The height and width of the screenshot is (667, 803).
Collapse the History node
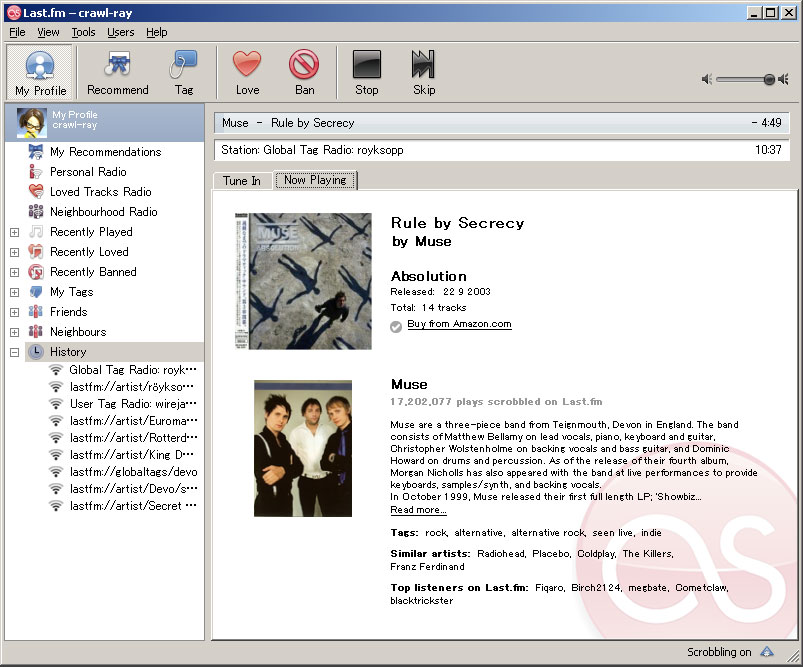[14, 352]
